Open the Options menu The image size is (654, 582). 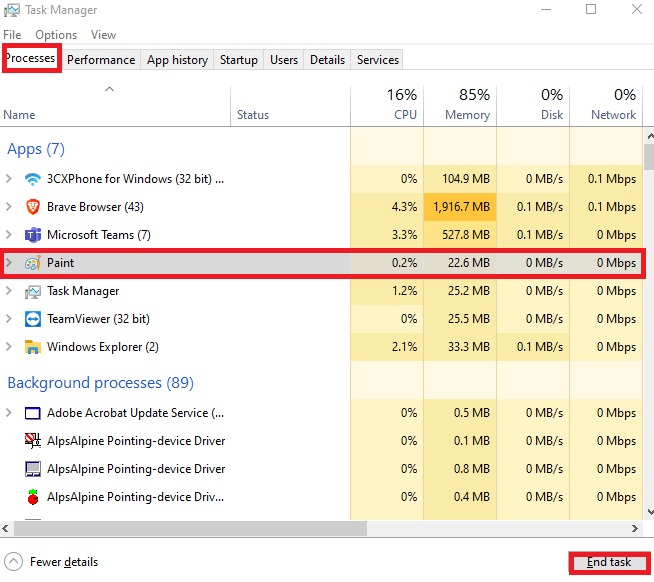(56, 35)
